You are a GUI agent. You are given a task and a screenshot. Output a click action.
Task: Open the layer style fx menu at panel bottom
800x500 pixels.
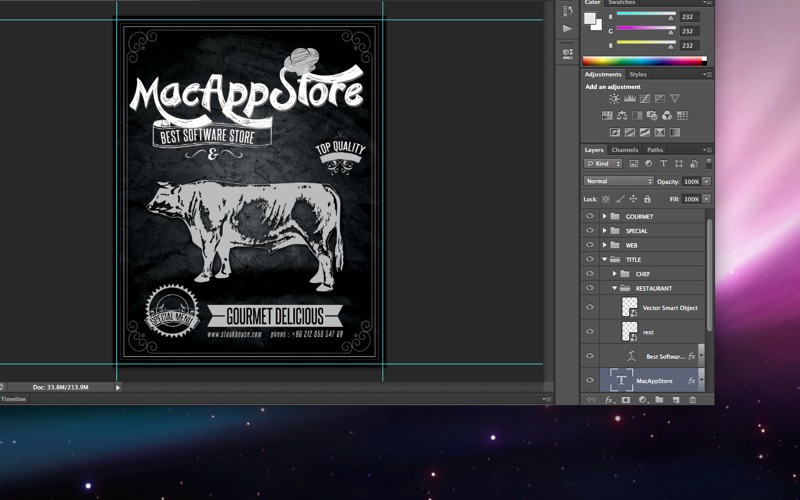609,400
